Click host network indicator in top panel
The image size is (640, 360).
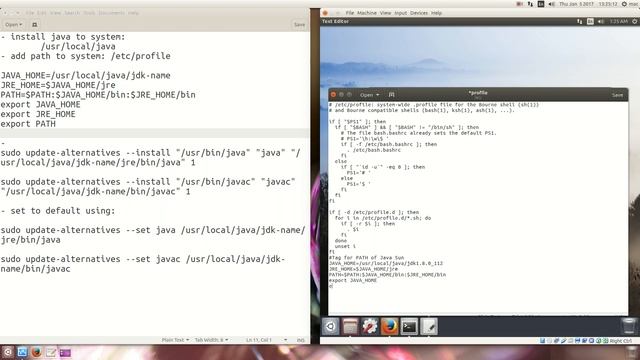pos(530,4)
